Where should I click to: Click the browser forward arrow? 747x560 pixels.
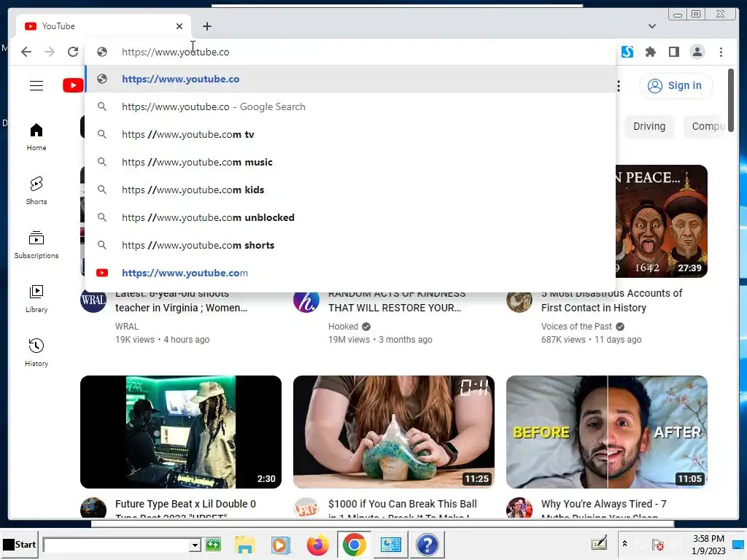point(50,52)
